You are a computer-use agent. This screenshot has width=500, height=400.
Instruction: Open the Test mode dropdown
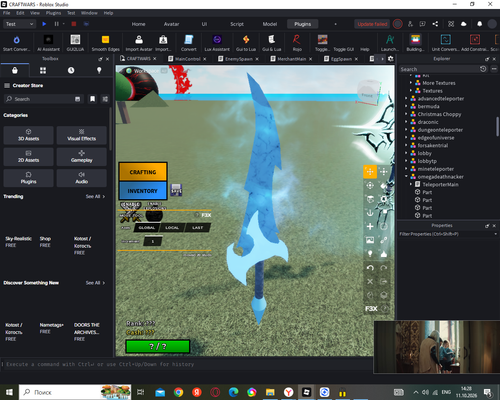(x=19, y=24)
